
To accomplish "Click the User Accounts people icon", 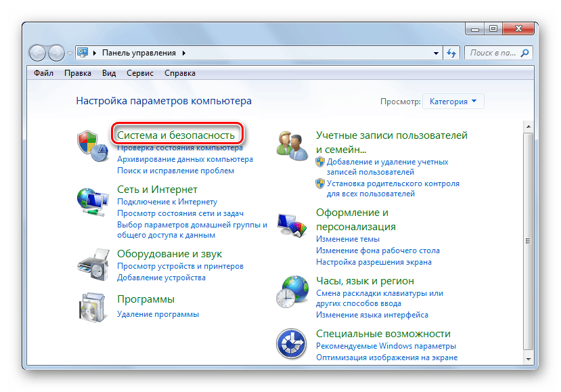I will coord(292,145).
